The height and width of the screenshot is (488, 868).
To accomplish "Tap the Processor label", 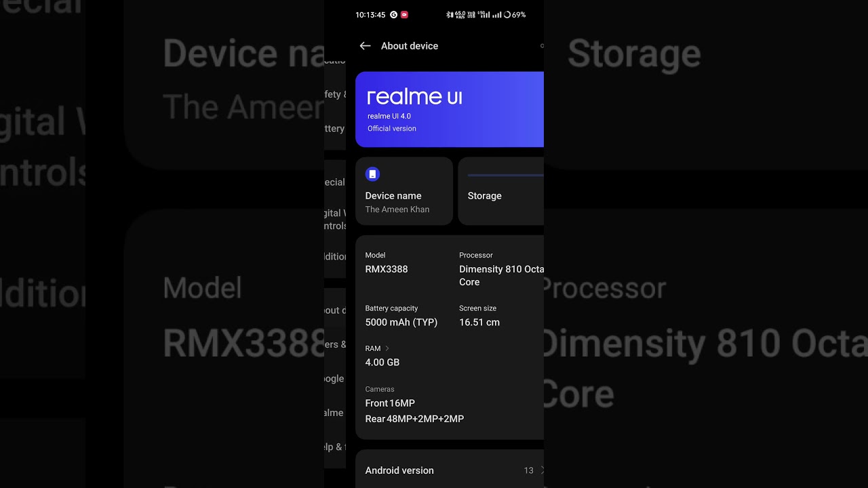I will point(476,255).
